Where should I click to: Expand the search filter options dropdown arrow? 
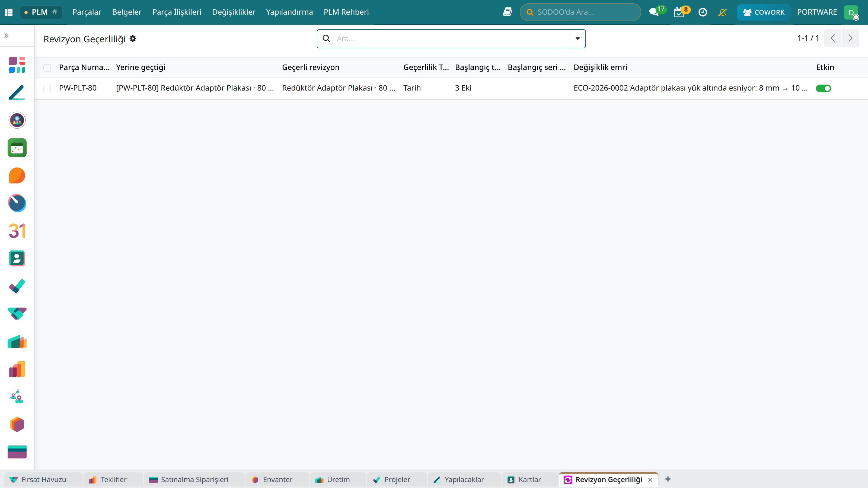tap(577, 39)
